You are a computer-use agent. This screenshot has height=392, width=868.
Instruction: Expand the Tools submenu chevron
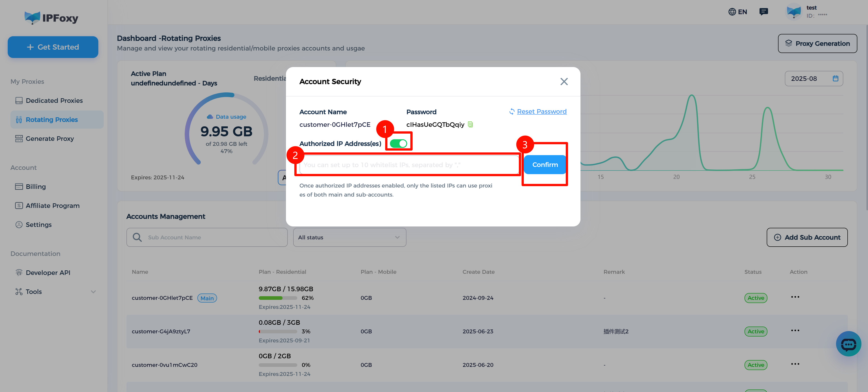93,292
